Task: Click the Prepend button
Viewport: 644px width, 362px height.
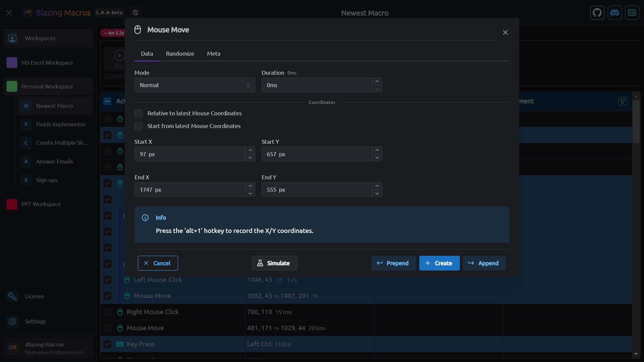Action: tap(394, 263)
